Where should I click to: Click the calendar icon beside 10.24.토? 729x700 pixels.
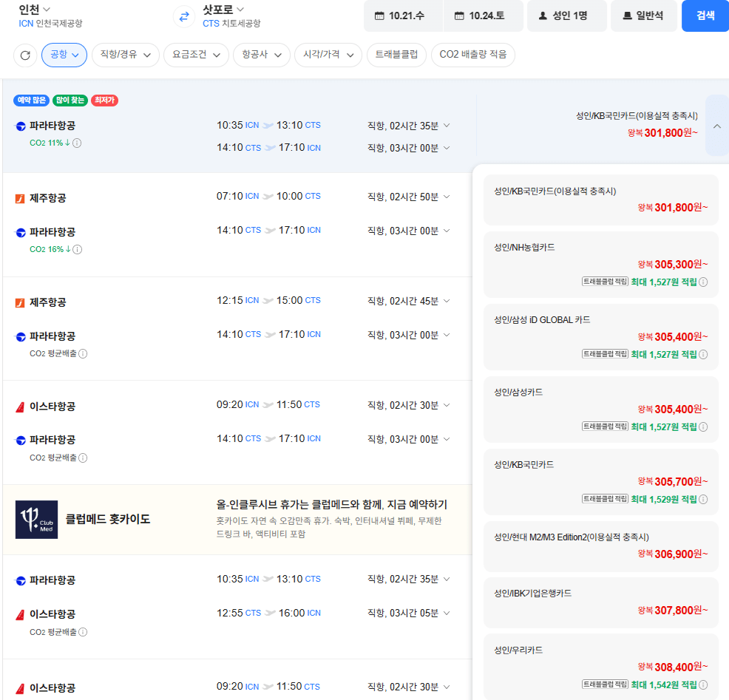pyautogui.click(x=459, y=16)
